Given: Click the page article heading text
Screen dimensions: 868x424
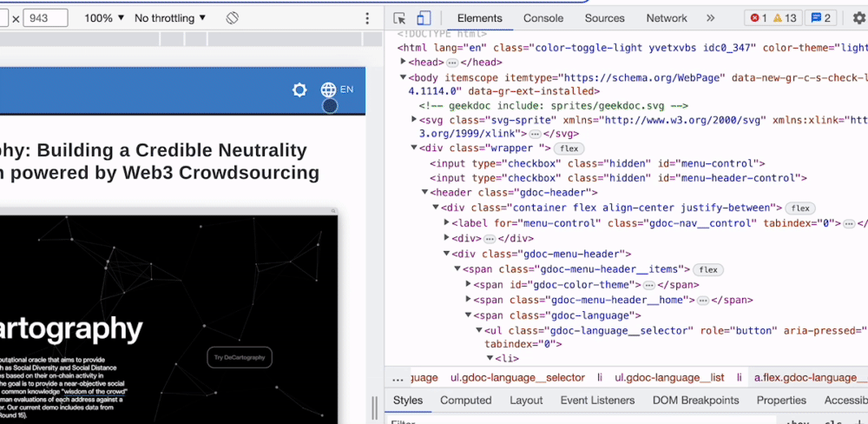Looking at the screenshot, I should tap(160, 162).
